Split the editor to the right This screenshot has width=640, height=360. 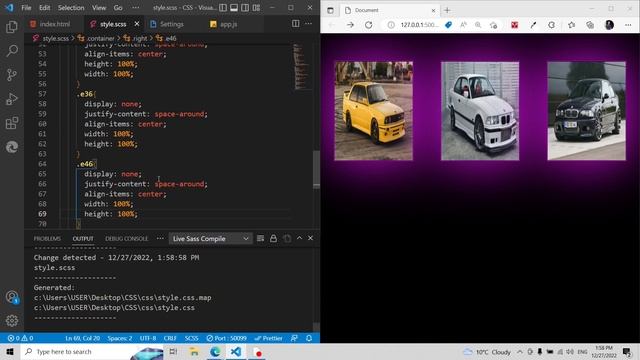(x=296, y=24)
